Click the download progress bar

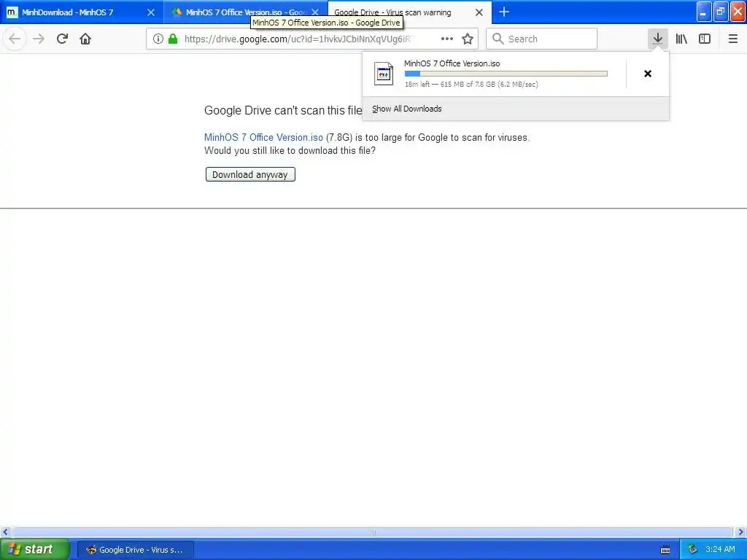[506, 74]
